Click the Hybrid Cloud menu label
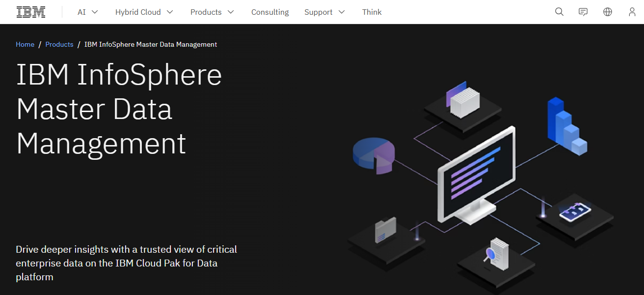The image size is (644, 295). pyautogui.click(x=138, y=12)
